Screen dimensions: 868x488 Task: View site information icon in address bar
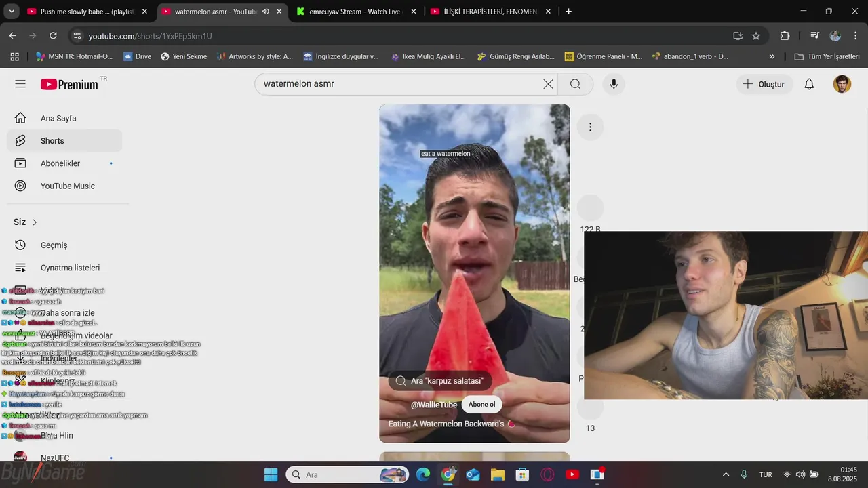coord(77,36)
